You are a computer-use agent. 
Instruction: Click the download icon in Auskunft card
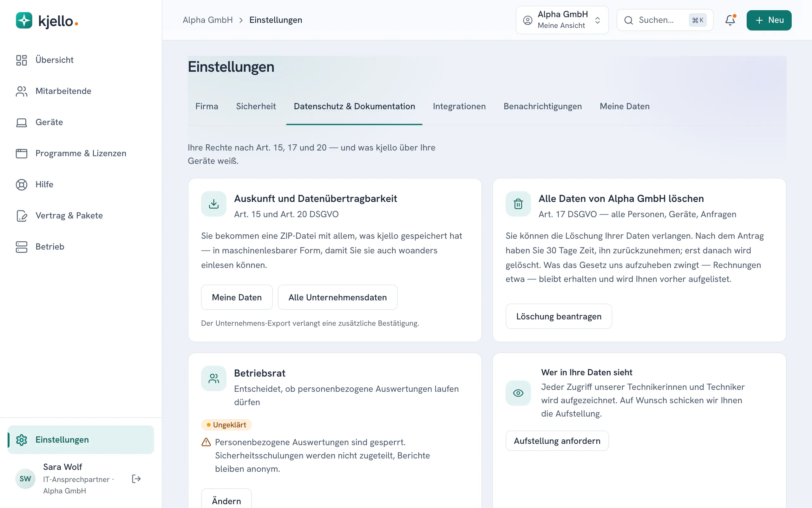pyautogui.click(x=214, y=204)
